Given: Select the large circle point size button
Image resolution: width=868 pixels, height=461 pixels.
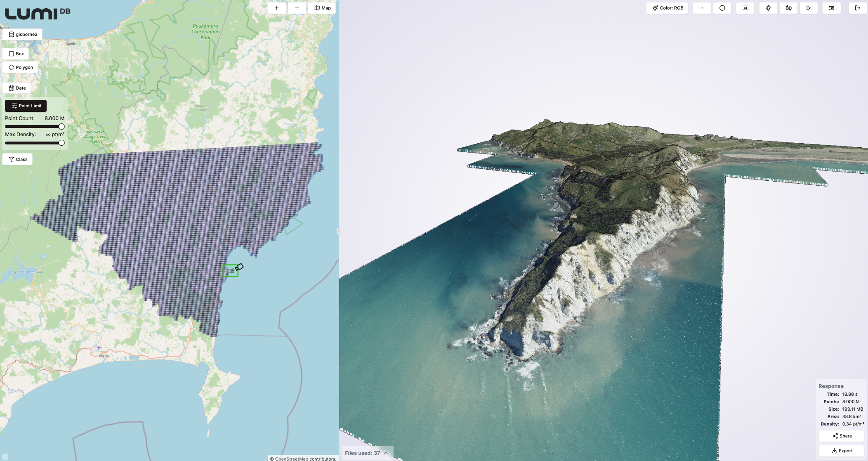Looking at the screenshot, I should click(722, 8).
